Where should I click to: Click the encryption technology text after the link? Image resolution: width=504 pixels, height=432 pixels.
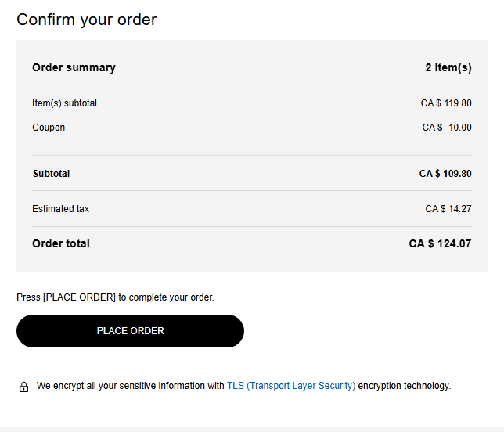(404, 386)
